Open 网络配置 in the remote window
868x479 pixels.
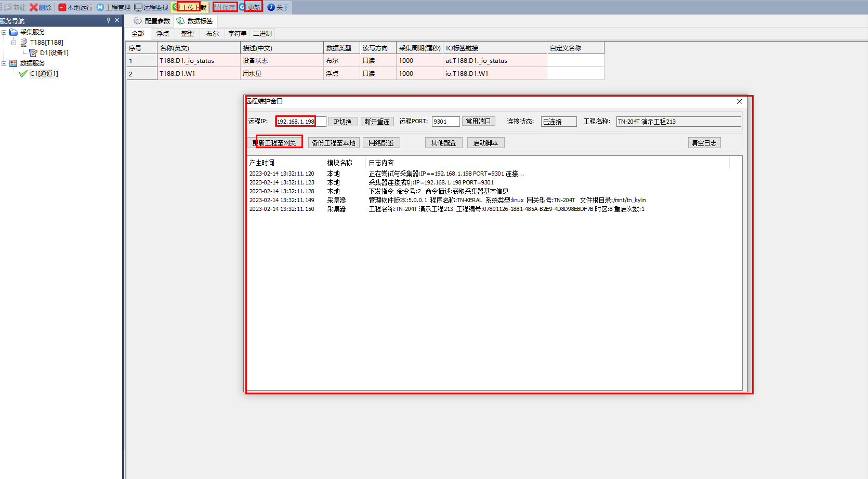381,143
